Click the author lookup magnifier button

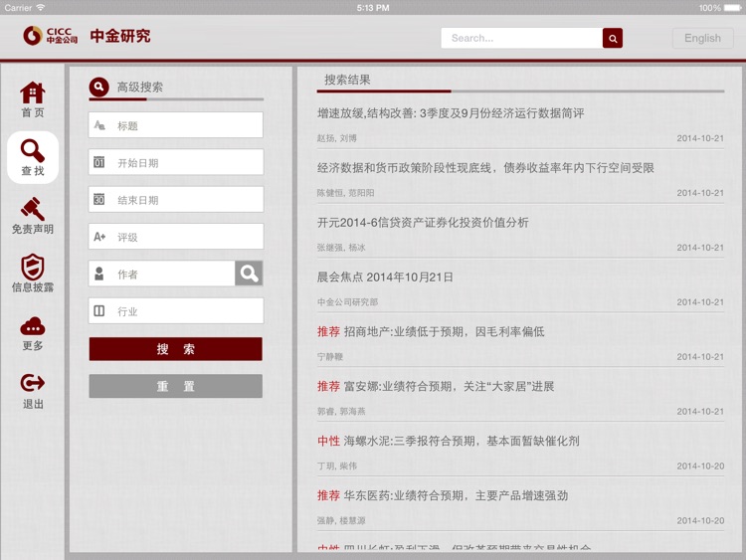click(249, 274)
